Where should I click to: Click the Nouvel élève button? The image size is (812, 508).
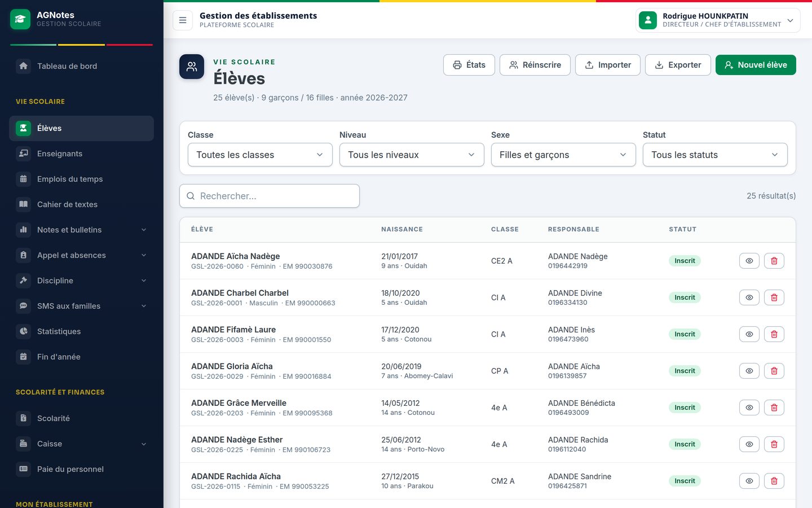[x=756, y=65]
